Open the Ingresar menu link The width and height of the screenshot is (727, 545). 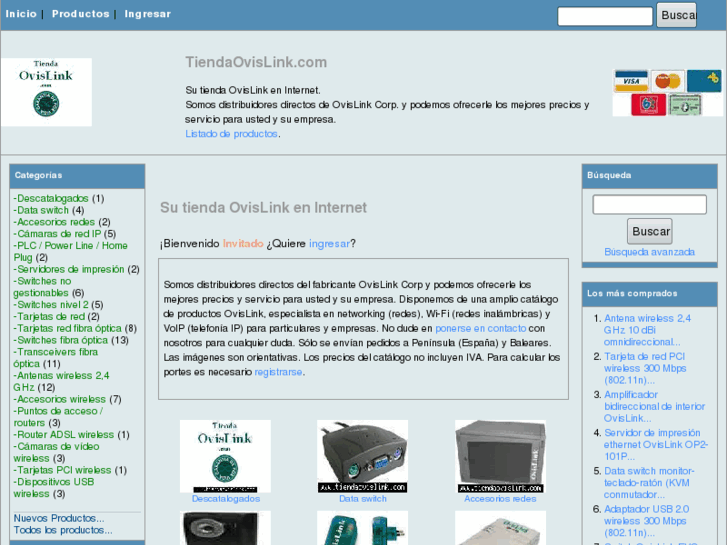click(147, 14)
